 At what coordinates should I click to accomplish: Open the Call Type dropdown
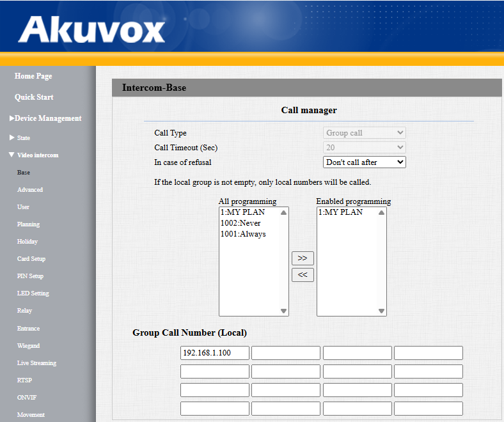click(364, 133)
